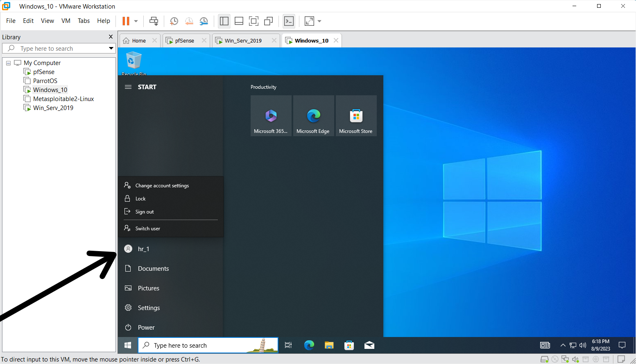The width and height of the screenshot is (636, 364).
Task: Open File Explorer from the guest taskbar
Action: pos(329,346)
